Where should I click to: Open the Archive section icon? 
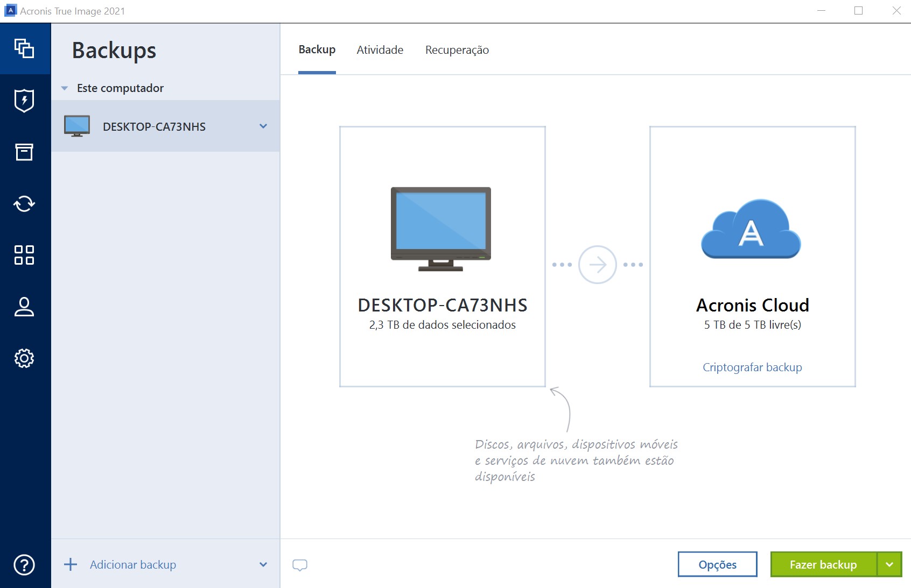point(24,152)
